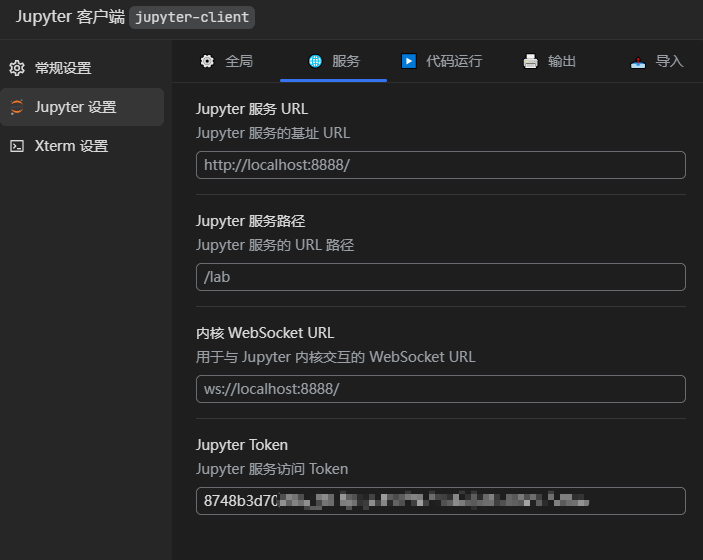This screenshot has width=703, height=560.
Task: Click the gear icon beside 常规设置
Action: [17, 68]
